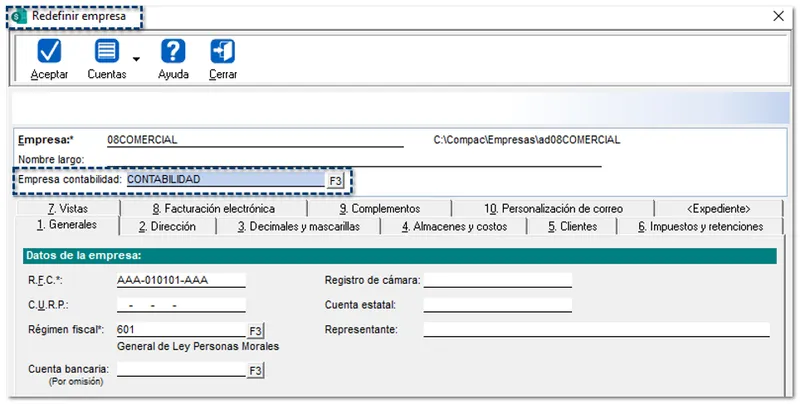Click the Representante field
800x404 pixels.
tap(596, 330)
